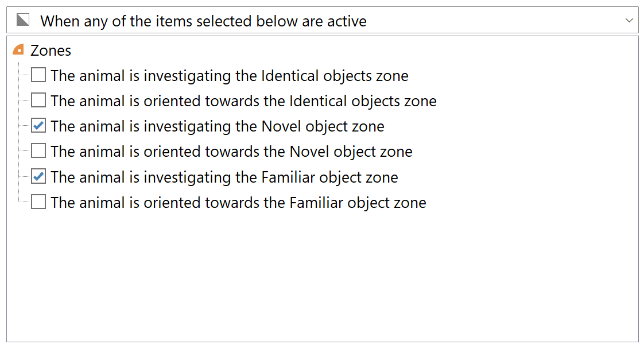Tick oriented towards Identical objects zone checkbox
644x348 pixels.
[x=38, y=100]
